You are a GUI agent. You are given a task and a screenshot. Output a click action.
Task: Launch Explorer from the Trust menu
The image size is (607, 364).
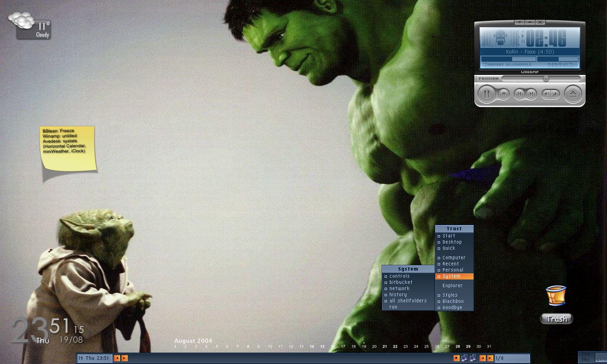[x=454, y=285]
